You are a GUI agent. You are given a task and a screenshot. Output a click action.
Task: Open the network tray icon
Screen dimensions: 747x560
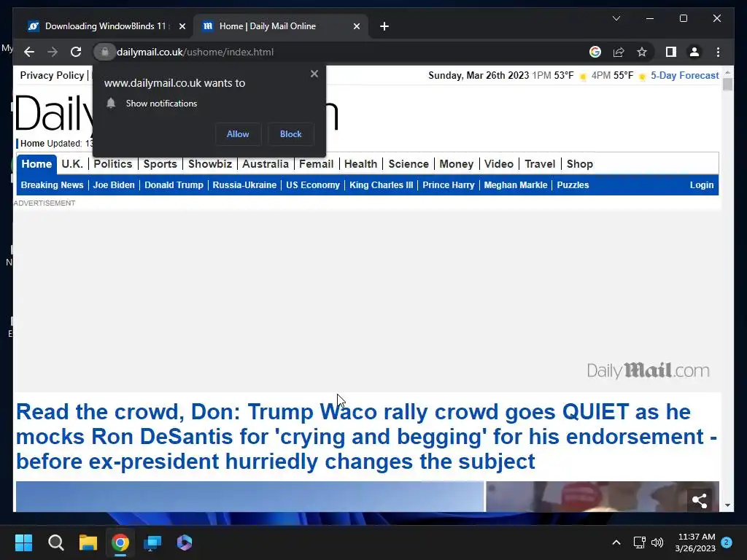639,542
